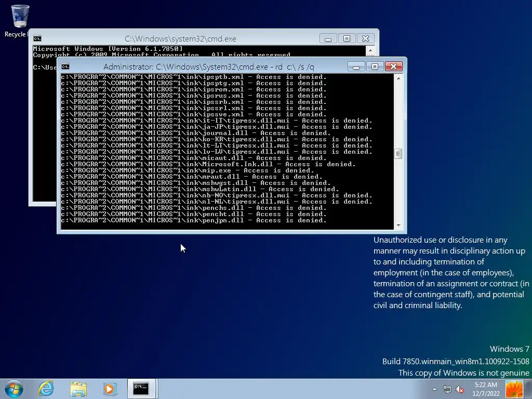The width and height of the screenshot is (532, 399).
Task: Click the line containing pencht.dll
Action: pos(194,214)
